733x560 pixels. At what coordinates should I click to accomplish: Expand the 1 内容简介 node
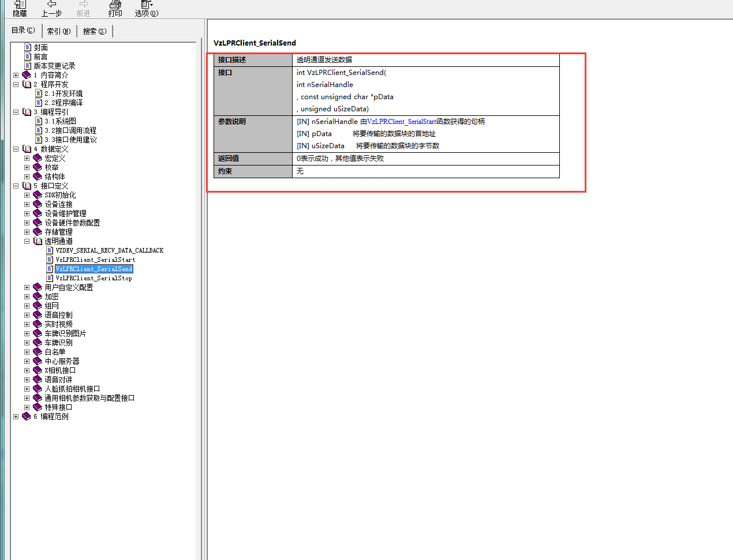click(16, 75)
